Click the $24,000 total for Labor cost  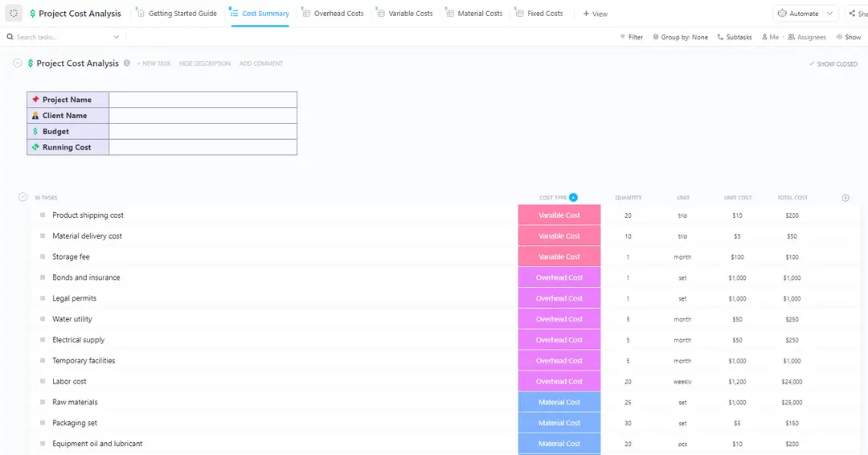pyautogui.click(x=792, y=381)
